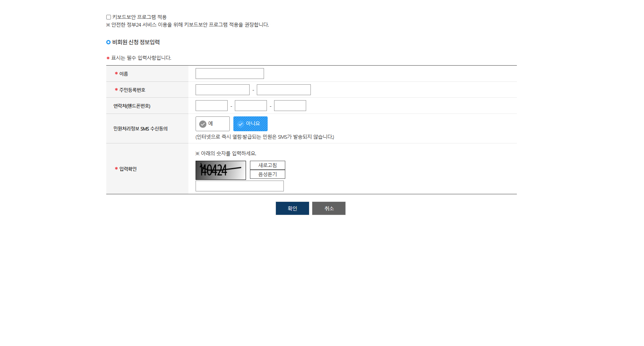The height and width of the screenshot is (346, 644).
Task: Click the blue radio marker beside 비회원 신청 정보입력
Action: [x=108, y=42]
